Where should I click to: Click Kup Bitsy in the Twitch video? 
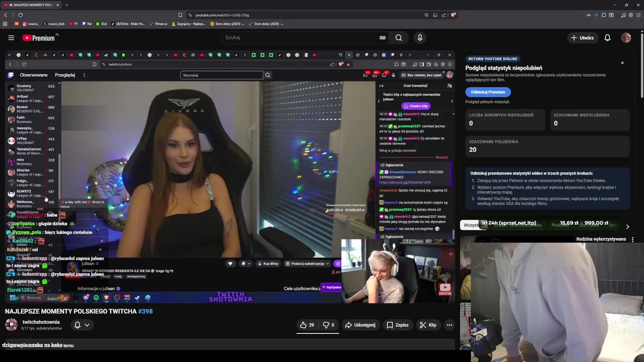(x=268, y=263)
